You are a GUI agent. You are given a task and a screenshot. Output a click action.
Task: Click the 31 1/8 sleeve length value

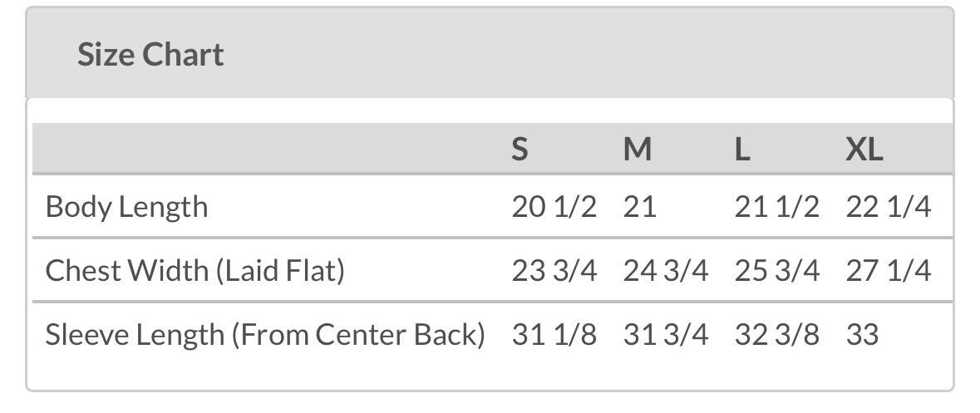tap(554, 334)
